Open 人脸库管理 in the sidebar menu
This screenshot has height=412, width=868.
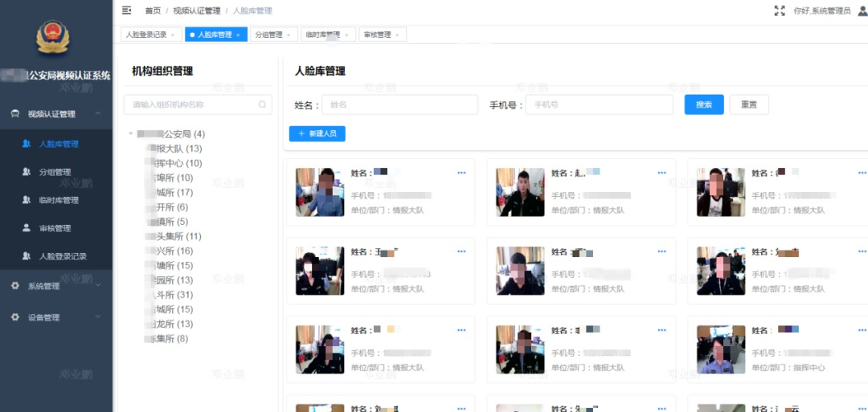pos(59,145)
